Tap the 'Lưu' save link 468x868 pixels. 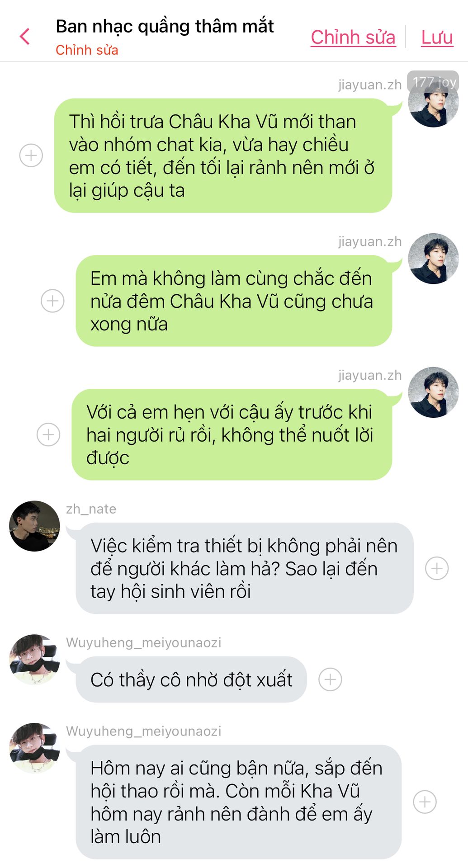437,37
